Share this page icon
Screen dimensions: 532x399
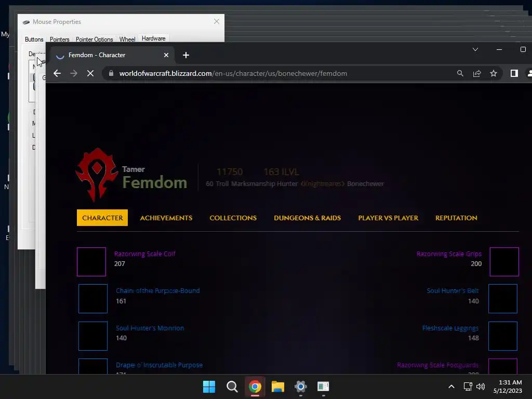click(477, 73)
